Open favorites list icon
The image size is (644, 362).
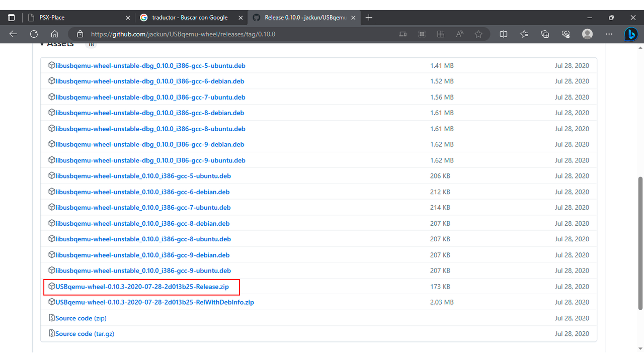(524, 34)
